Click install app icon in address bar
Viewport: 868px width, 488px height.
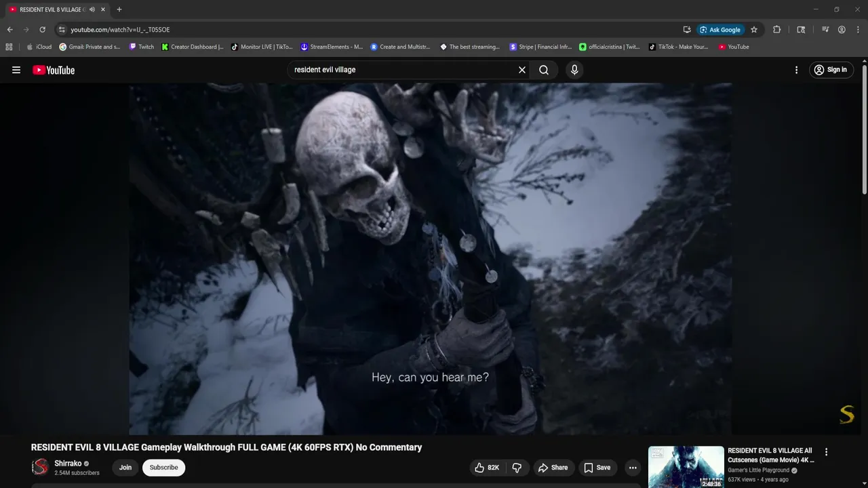point(687,30)
